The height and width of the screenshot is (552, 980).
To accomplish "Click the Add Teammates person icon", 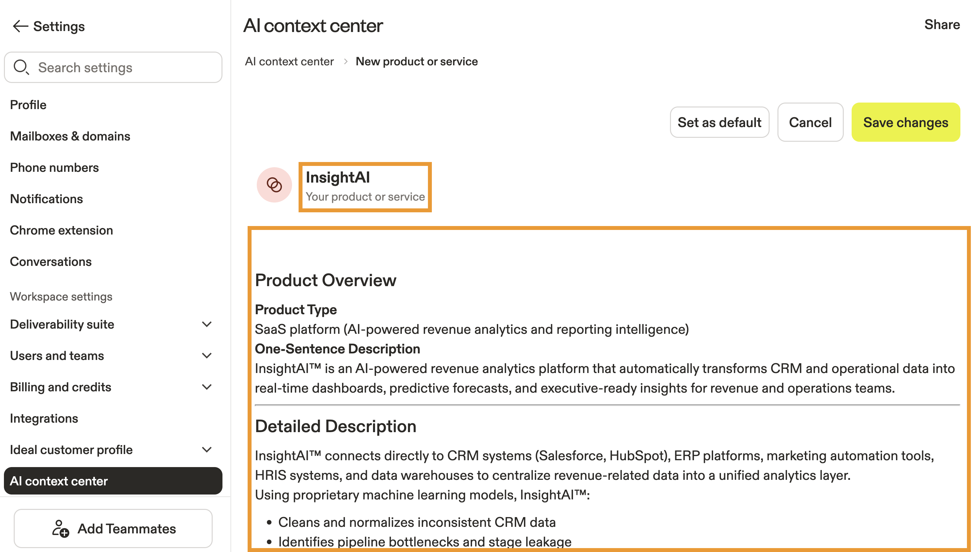I will (x=60, y=528).
